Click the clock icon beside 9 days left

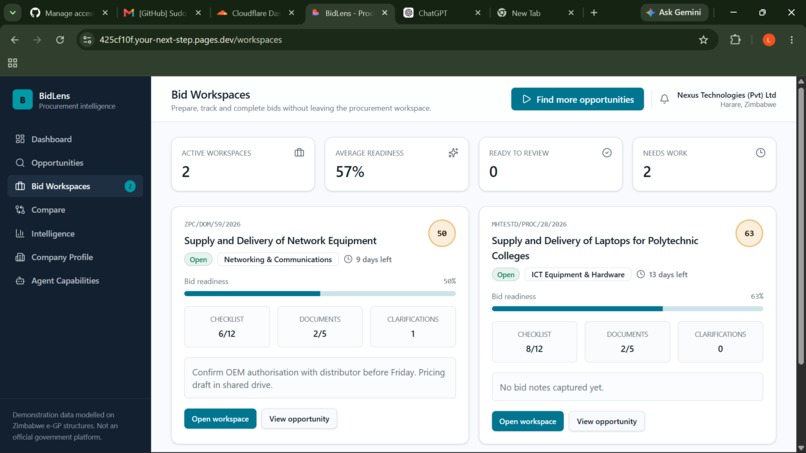(x=348, y=259)
